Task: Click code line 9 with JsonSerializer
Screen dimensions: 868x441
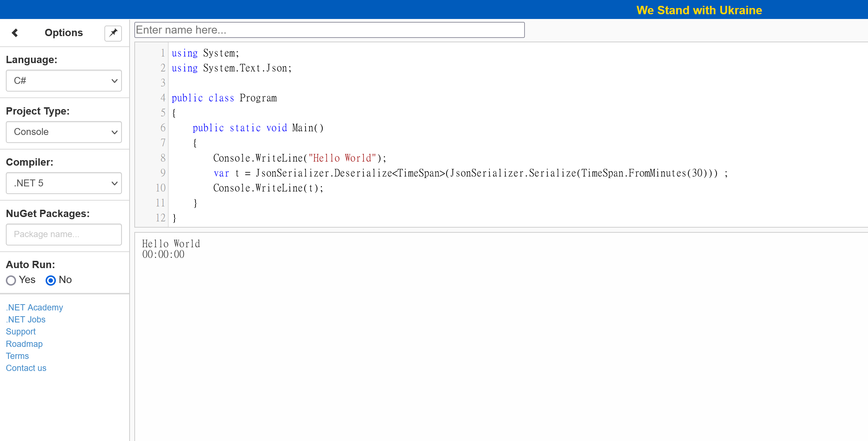Action: point(470,173)
